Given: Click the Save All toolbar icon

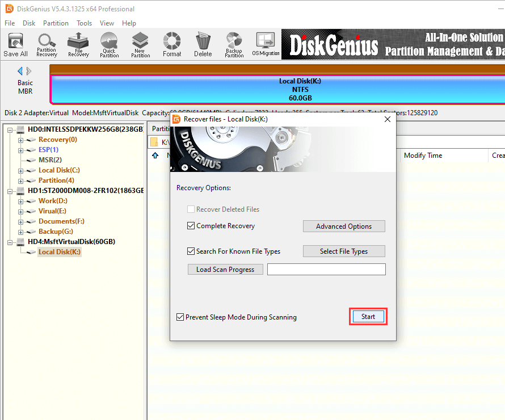Looking at the screenshot, I should coord(15,44).
